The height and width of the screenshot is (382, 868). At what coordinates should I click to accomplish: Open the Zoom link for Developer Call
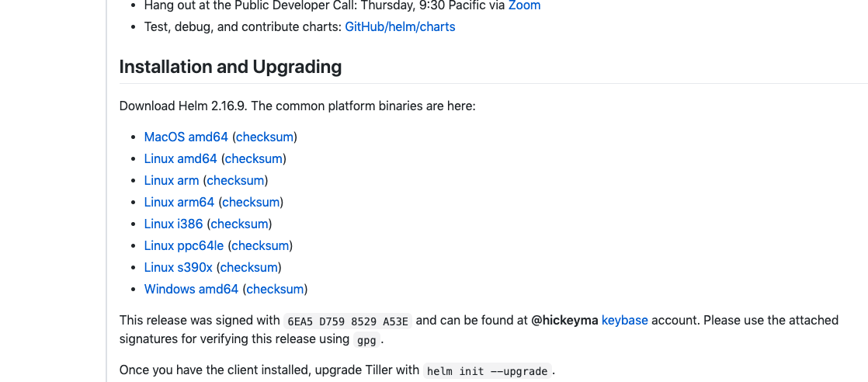click(x=524, y=5)
